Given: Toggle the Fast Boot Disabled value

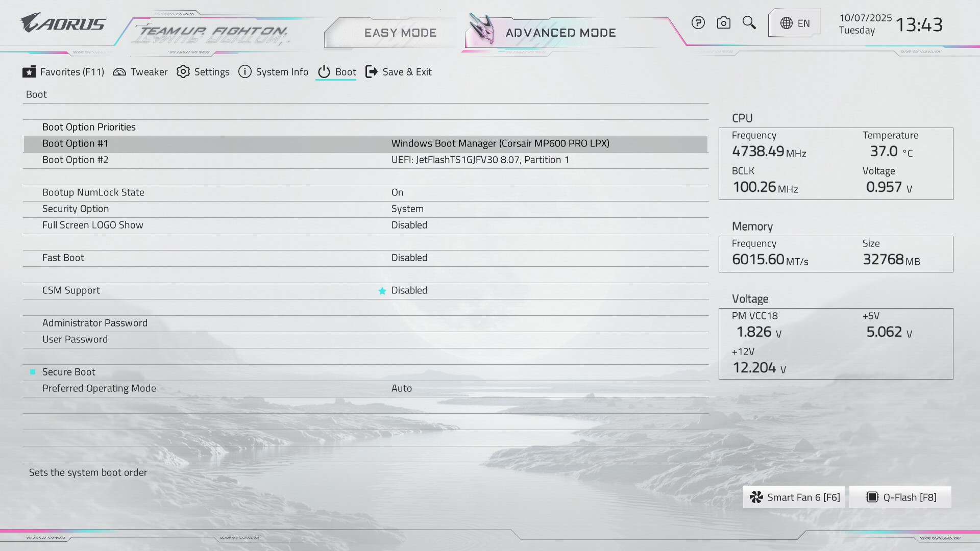Looking at the screenshot, I should click(409, 258).
